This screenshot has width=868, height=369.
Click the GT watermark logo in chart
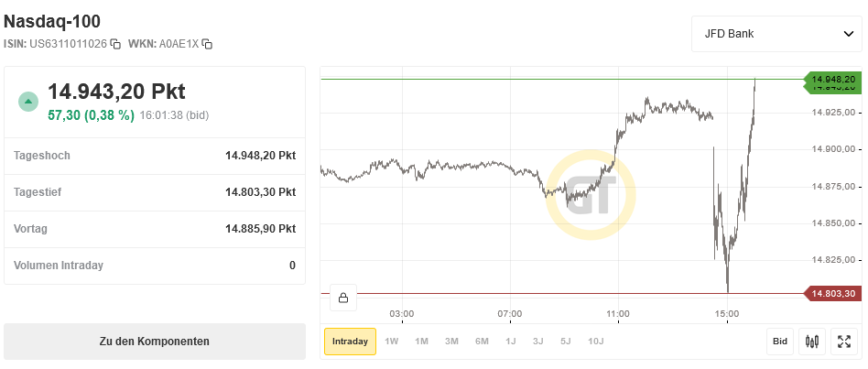(591, 195)
